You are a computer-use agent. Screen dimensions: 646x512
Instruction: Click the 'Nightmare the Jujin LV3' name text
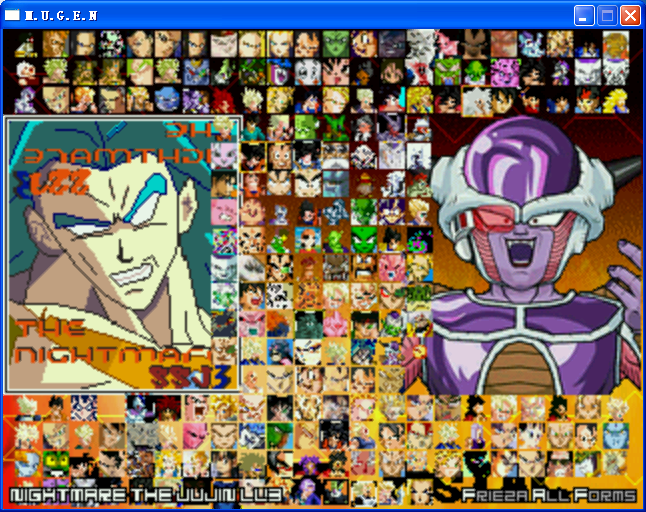(x=146, y=495)
